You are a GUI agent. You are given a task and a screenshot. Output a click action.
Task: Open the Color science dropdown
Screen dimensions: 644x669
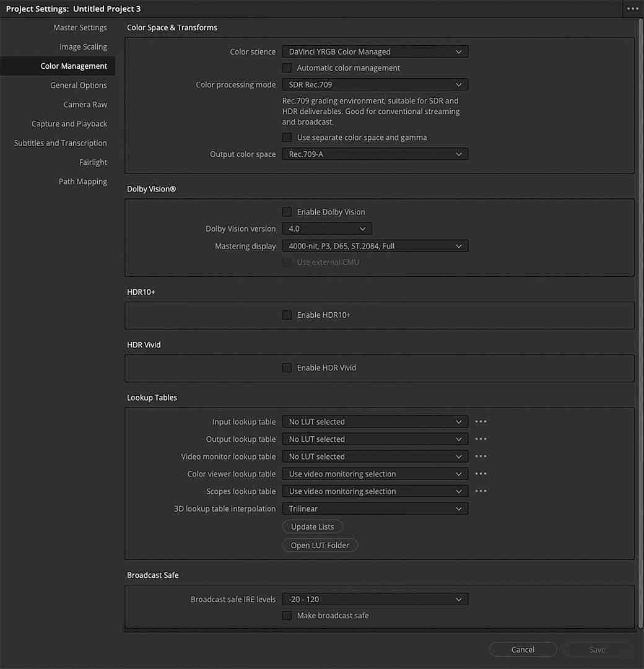[375, 51]
